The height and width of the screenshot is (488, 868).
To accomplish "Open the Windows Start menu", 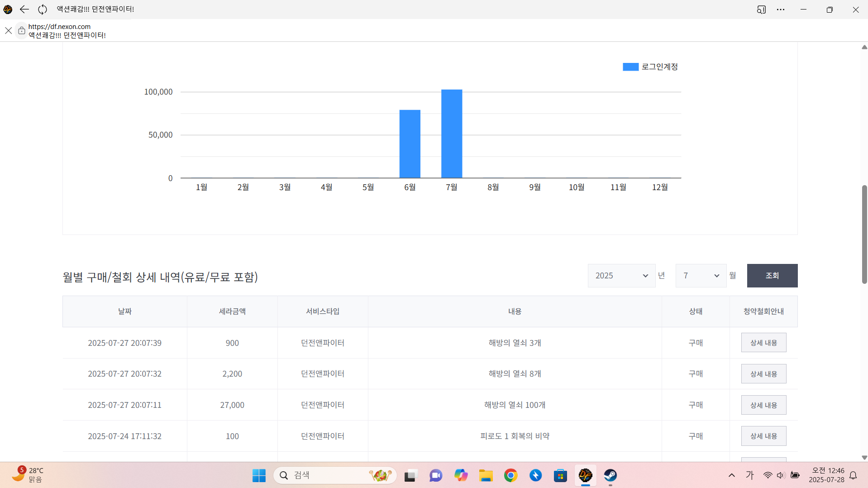I will (x=259, y=475).
